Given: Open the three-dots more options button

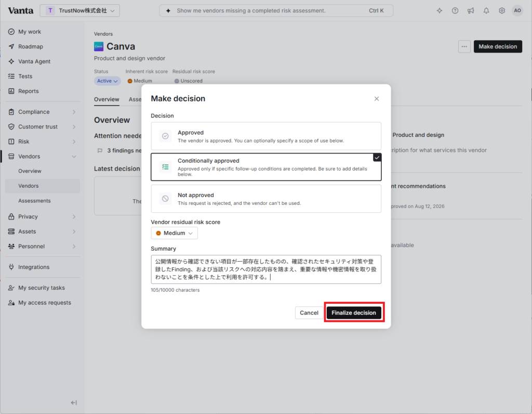Looking at the screenshot, I should pyautogui.click(x=464, y=46).
